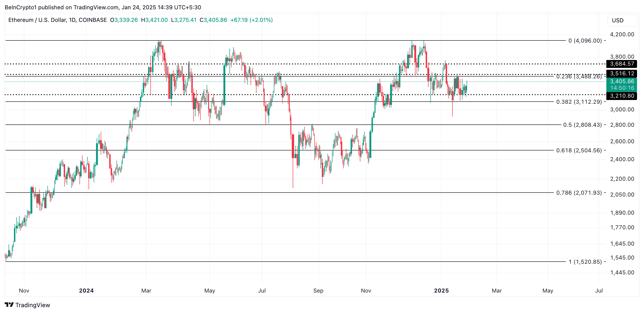This screenshot has width=644, height=313.
Task: Click the green +67.19 (+2.01%) change value
Action: (x=251, y=20)
